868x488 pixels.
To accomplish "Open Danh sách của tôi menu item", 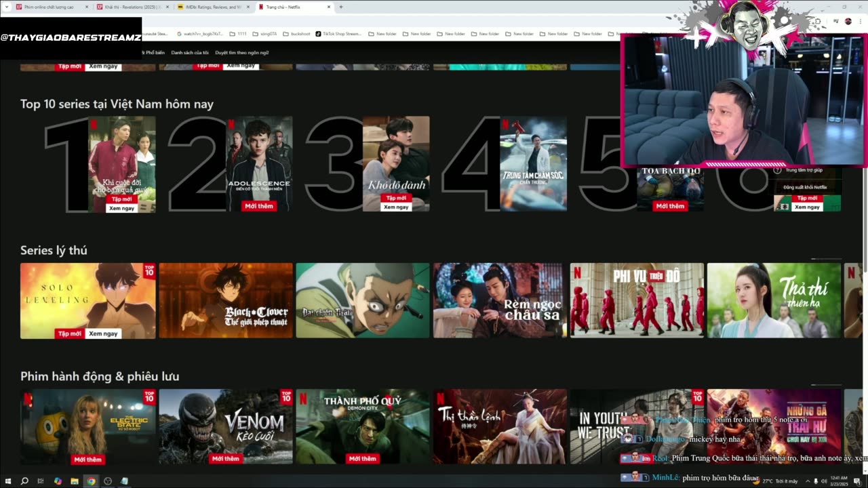I will [x=190, y=52].
